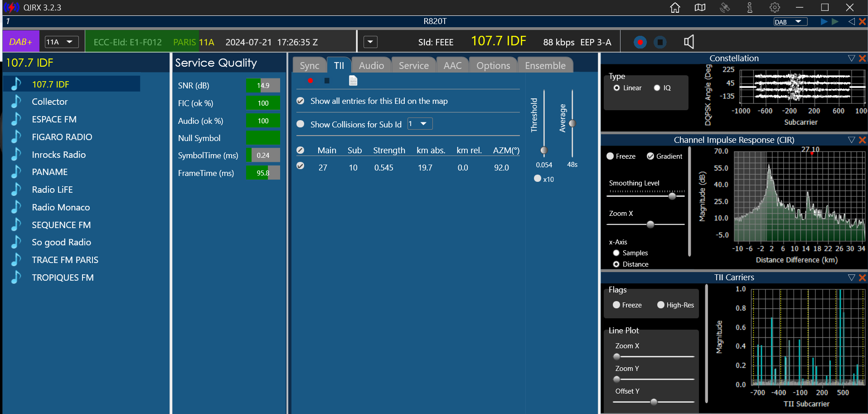Click the CIR Zoom X slider handle

[x=650, y=224]
